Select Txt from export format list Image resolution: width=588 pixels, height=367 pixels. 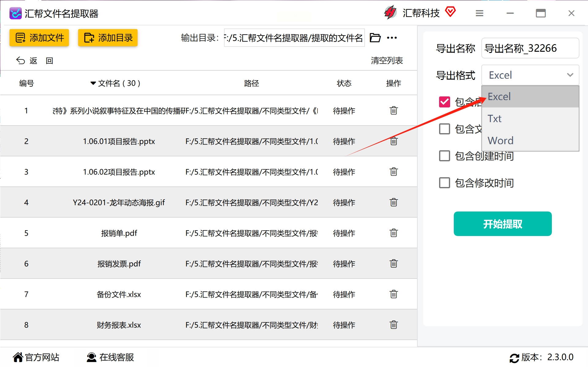pyautogui.click(x=530, y=118)
